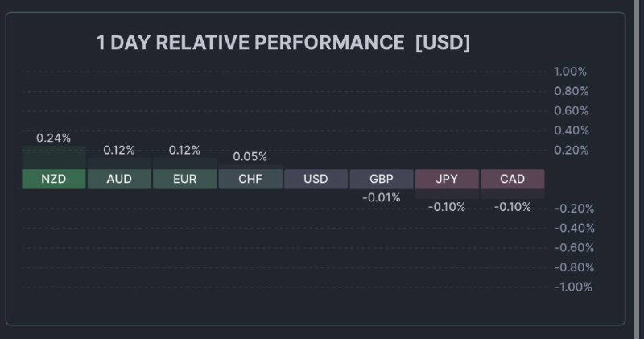Select the GBP currency box
Image resolution: width=644 pixels, height=339 pixels.
(382, 179)
